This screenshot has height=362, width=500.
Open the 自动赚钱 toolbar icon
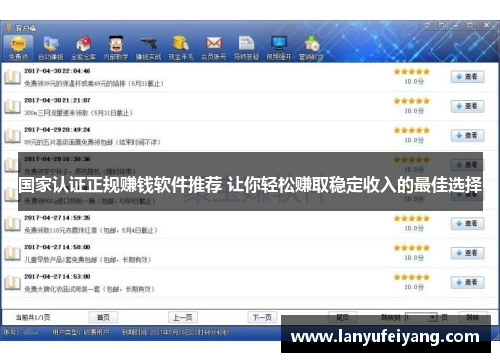coord(51,48)
